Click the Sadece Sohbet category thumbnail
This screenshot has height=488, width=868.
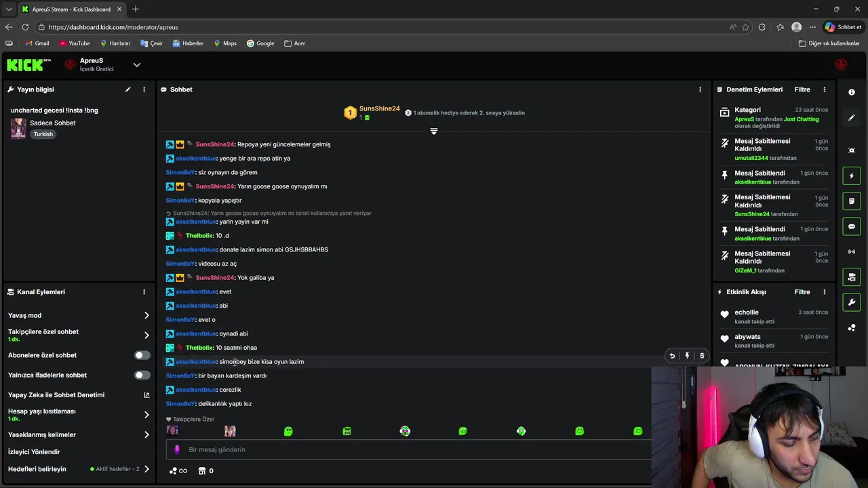[18, 128]
